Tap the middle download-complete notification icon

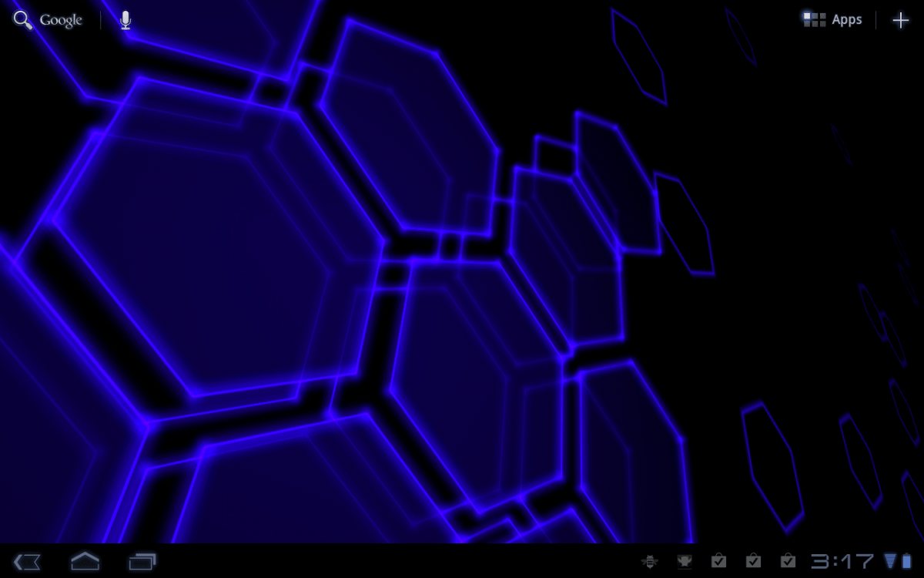(754, 560)
